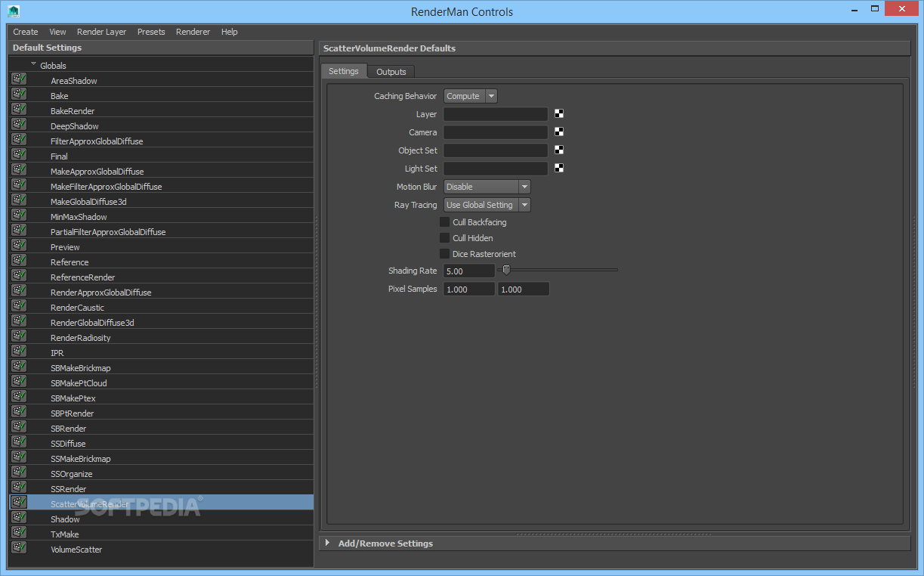The width and height of the screenshot is (924, 576).
Task: Click the Object Set text field
Action: 496,150
